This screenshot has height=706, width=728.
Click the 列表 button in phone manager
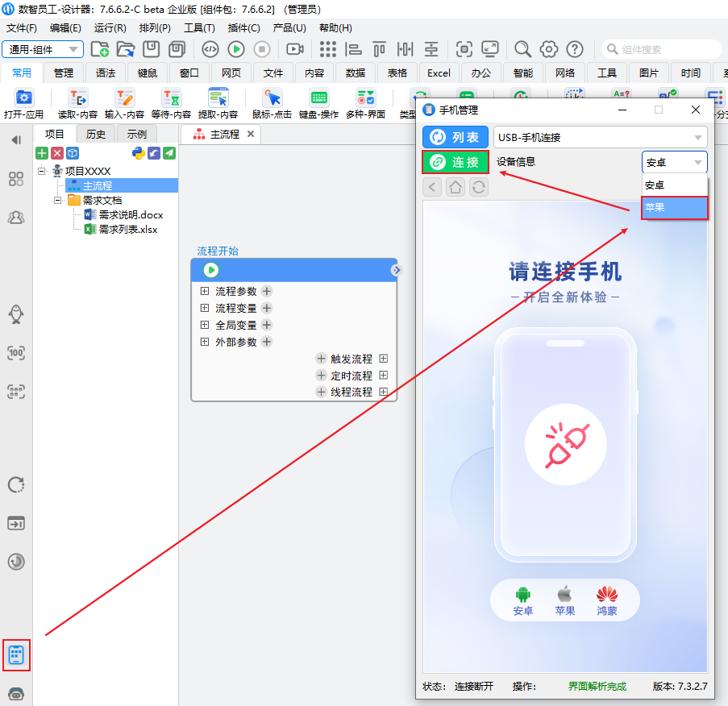coord(456,138)
